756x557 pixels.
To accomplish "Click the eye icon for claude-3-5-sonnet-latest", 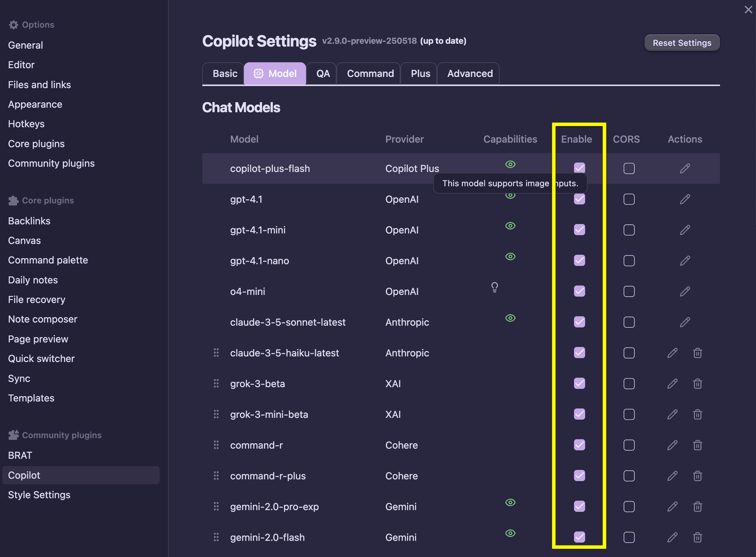I will [x=510, y=318].
